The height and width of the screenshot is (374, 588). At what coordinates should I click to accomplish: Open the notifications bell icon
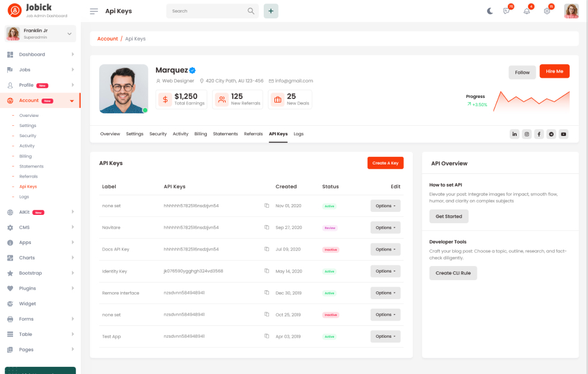526,11
